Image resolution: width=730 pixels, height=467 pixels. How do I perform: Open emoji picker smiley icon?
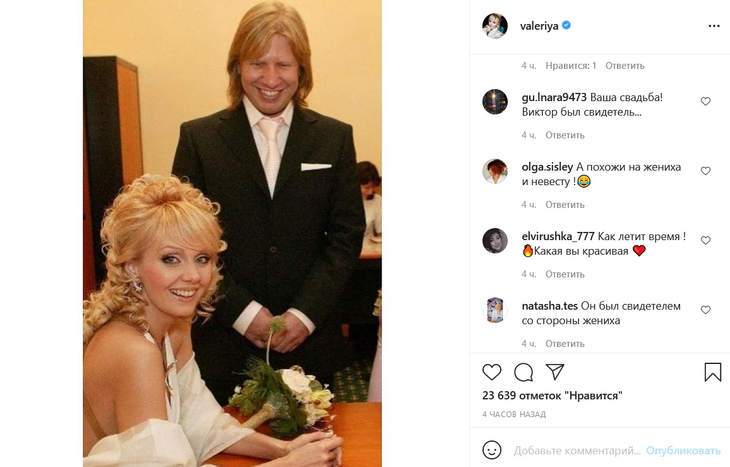click(x=492, y=450)
